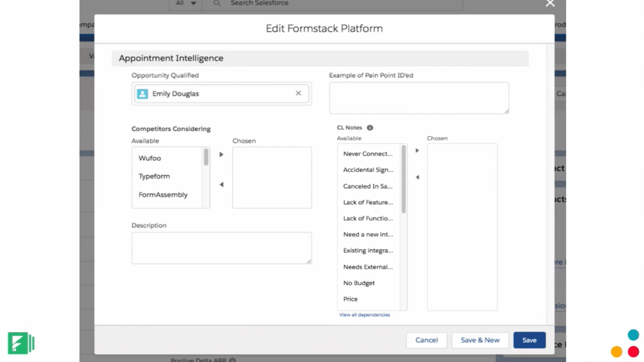Click the Description text area
Image resolution: width=644 pixels, height=362 pixels.
[x=221, y=248]
